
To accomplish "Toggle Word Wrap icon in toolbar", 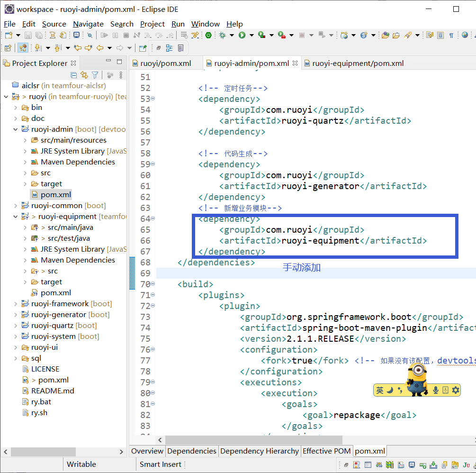I will [430, 35].
